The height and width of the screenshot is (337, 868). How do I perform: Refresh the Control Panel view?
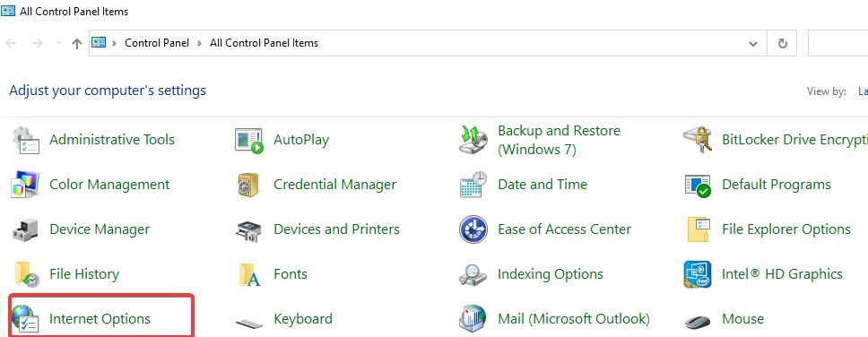pos(782,43)
